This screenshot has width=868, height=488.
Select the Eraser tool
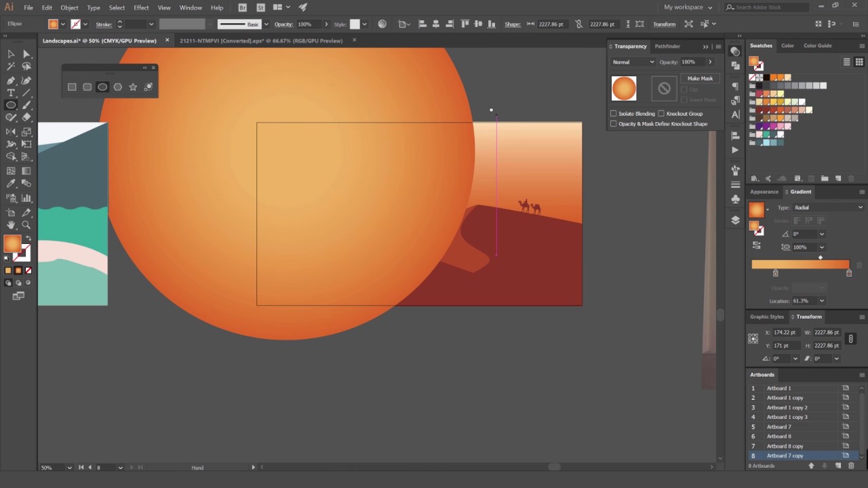pos(26,118)
